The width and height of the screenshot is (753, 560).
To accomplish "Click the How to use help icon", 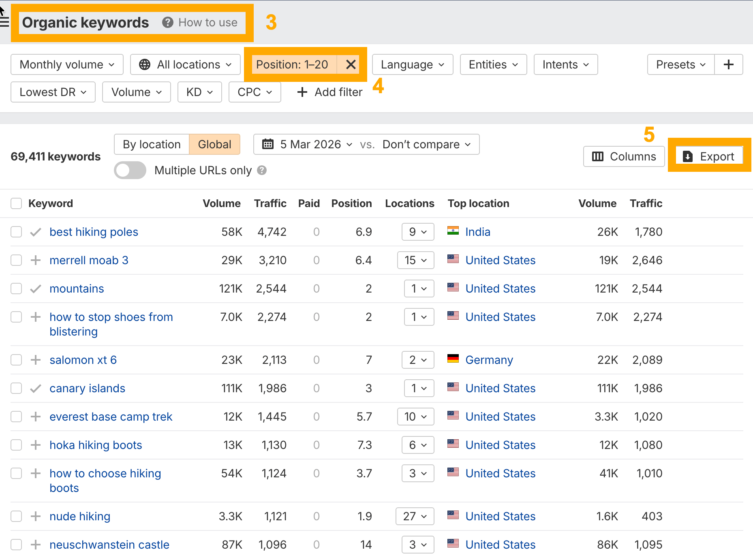I will [x=168, y=22].
